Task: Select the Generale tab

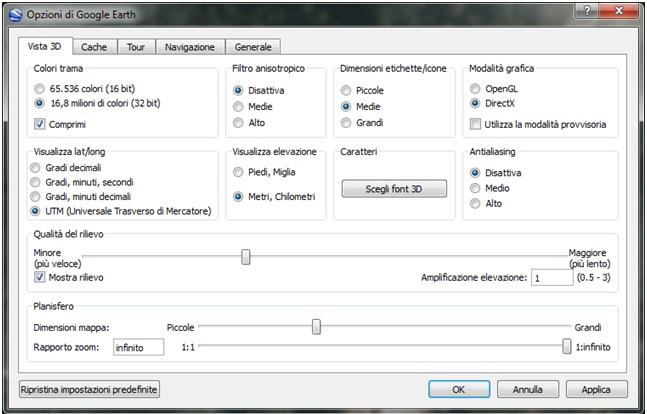Action: coord(253,47)
